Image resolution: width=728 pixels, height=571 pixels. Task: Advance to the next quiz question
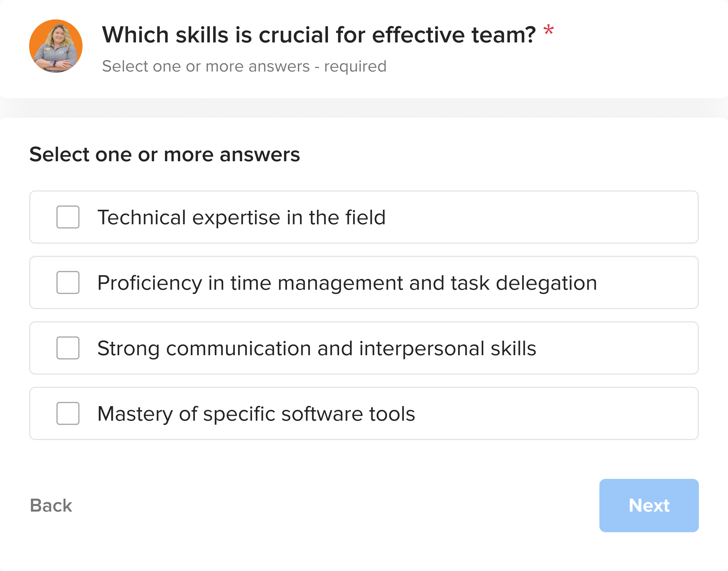click(649, 506)
